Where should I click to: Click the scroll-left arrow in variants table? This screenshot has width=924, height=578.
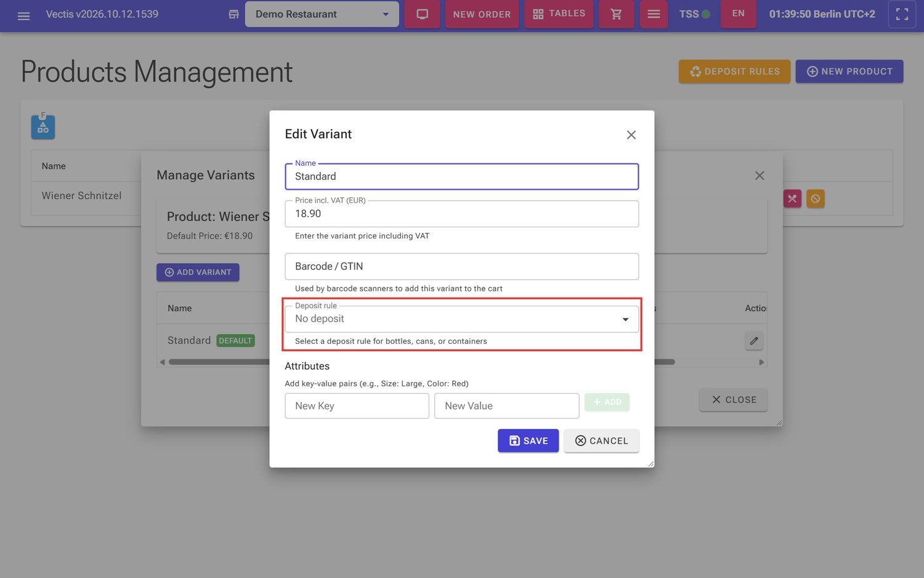point(162,362)
